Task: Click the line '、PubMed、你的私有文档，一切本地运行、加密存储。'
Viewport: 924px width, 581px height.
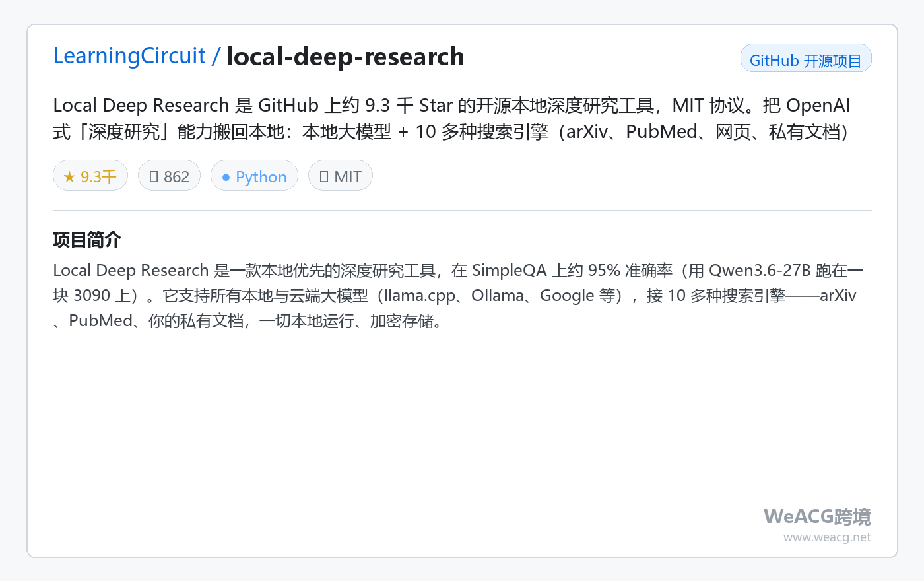Action: [x=248, y=321]
